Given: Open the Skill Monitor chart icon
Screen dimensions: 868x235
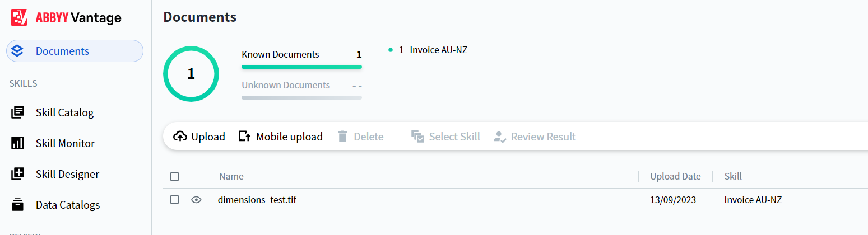Looking at the screenshot, I should pos(17,143).
